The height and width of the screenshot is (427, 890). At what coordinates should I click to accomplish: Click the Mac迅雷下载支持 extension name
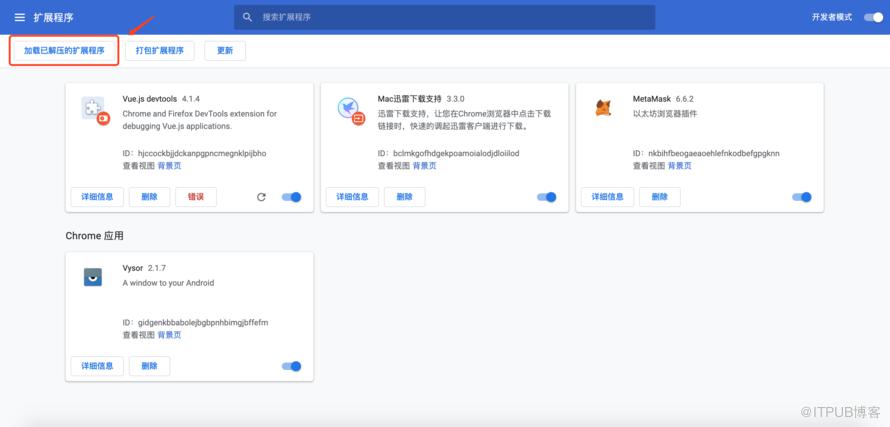[409, 98]
